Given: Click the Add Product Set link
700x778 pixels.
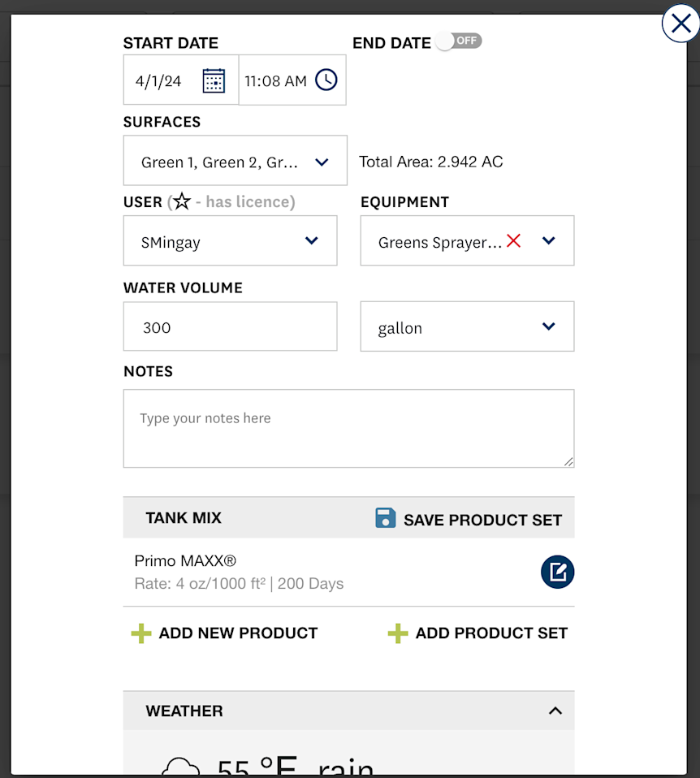Looking at the screenshot, I should (491, 633).
